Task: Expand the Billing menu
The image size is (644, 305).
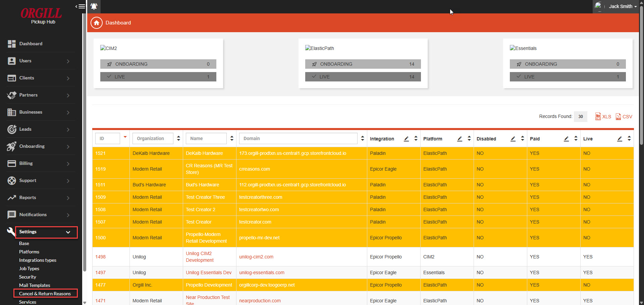Action: 68,164
